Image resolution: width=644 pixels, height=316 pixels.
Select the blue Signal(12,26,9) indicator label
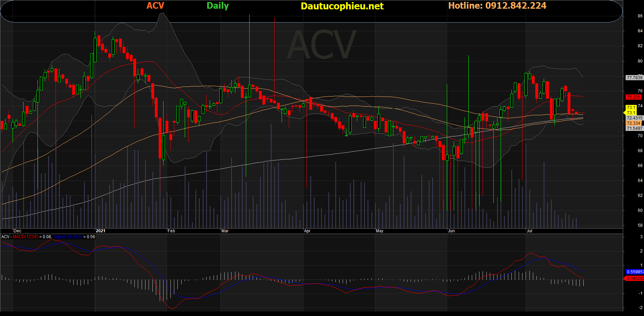[67, 237]
